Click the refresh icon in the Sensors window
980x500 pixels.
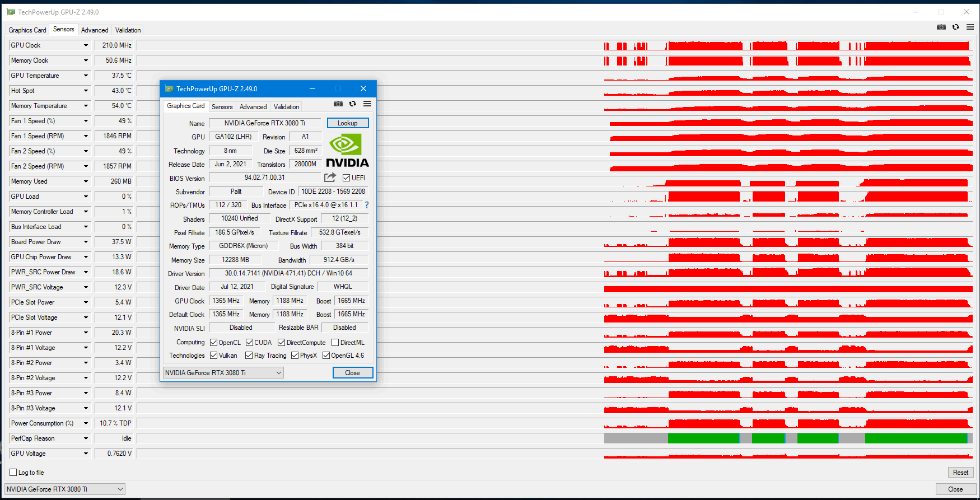coord(955,27)
